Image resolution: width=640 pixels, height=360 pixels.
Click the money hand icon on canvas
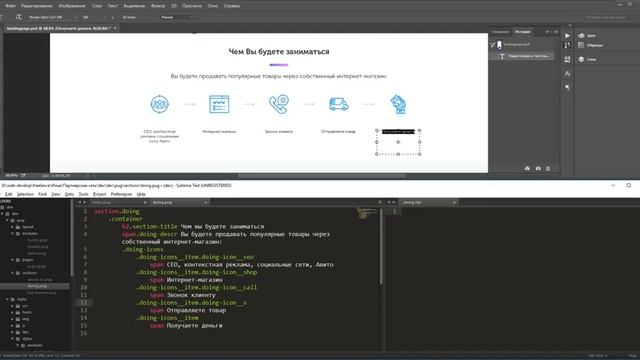click(398, 104)
